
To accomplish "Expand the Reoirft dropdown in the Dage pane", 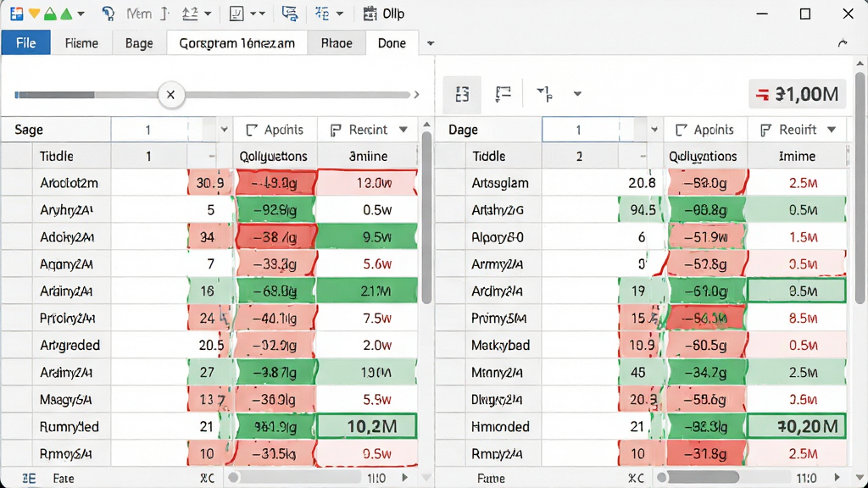I will click(x=832, y=130).
